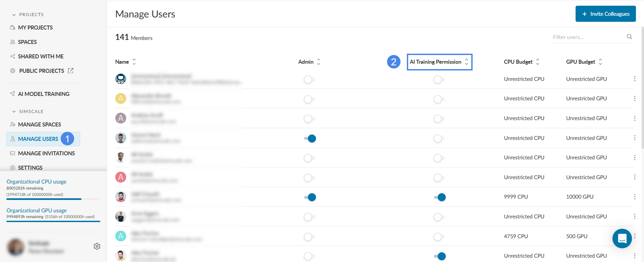The image size is (644, 262).
Task: Open three-dot menu for first user row
Action: pyautogui.click(x=635, y=79)
